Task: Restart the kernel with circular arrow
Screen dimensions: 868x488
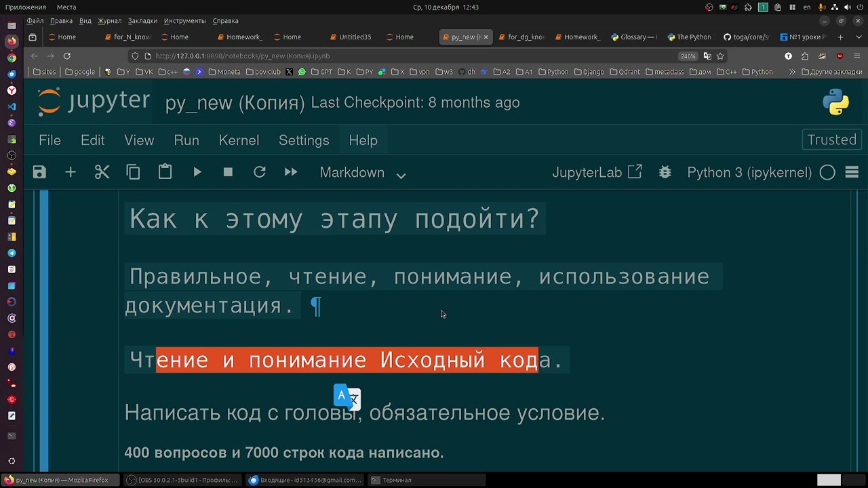Action: 260,172
